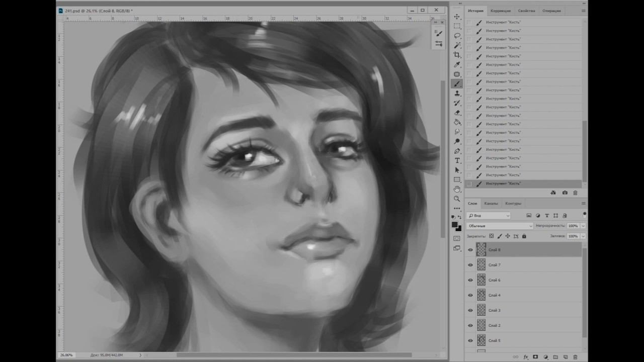Select the Pen tool

coord(457,151)
